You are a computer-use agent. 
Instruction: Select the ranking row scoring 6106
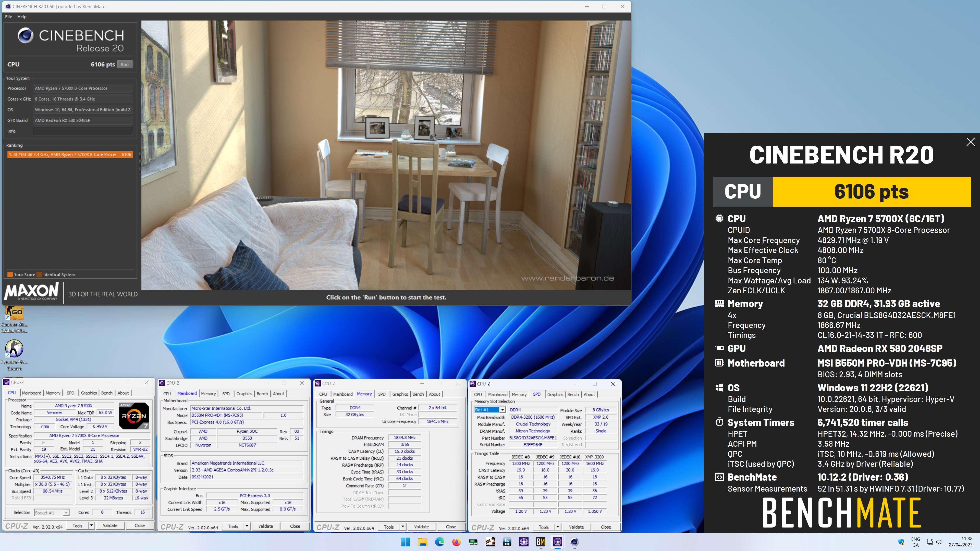click(x=70, y=154)
